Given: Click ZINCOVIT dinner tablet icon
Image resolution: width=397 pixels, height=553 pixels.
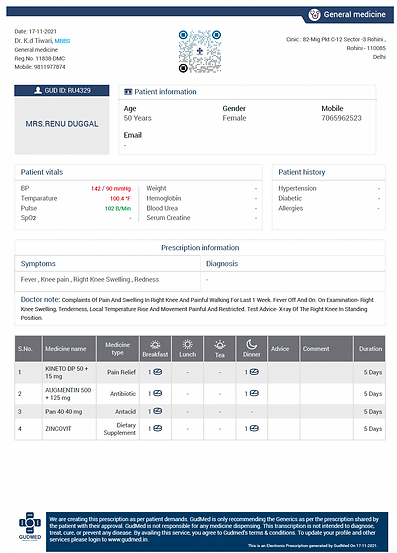Looking at the screenshot, I should coord(254,428).
